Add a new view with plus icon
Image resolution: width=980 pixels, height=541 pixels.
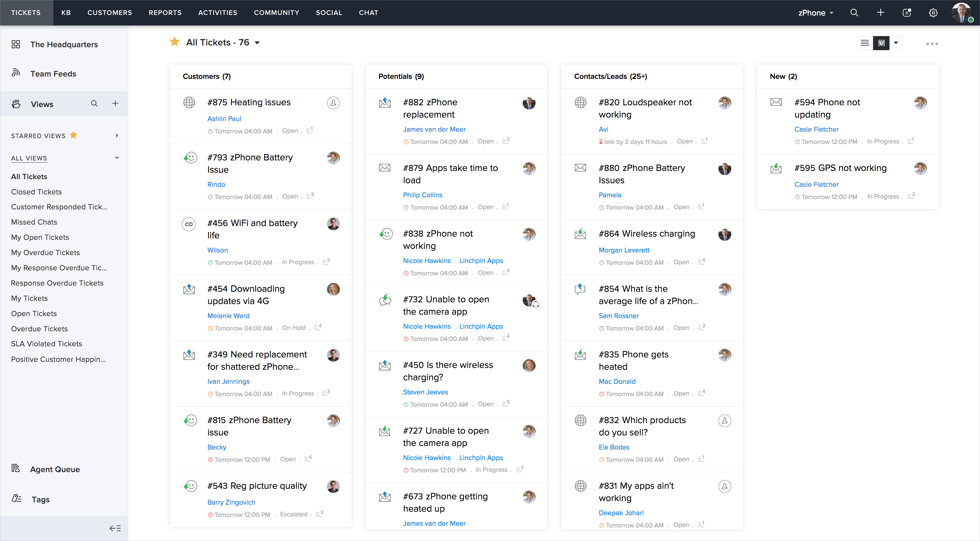[x=115, y=104]
